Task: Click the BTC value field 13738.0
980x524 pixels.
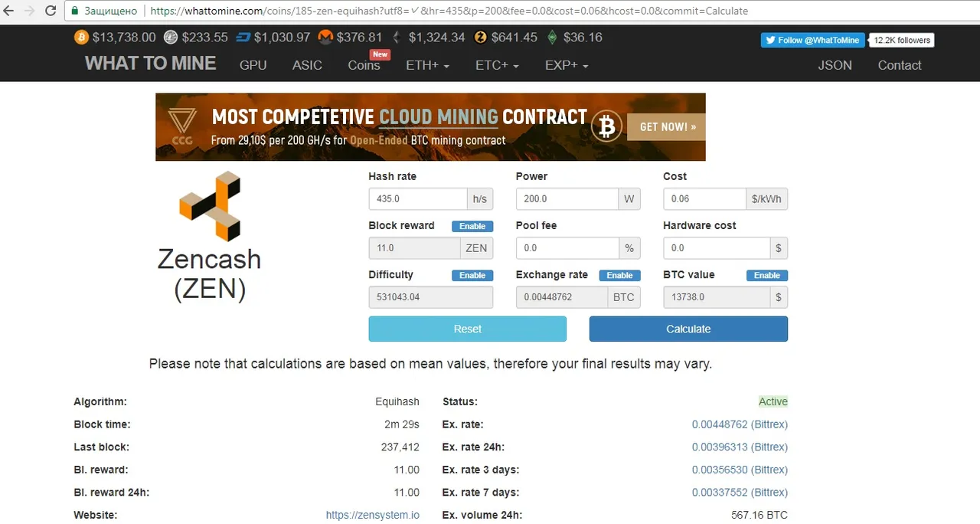Action: pyautogui.click(x=717, y=296)
